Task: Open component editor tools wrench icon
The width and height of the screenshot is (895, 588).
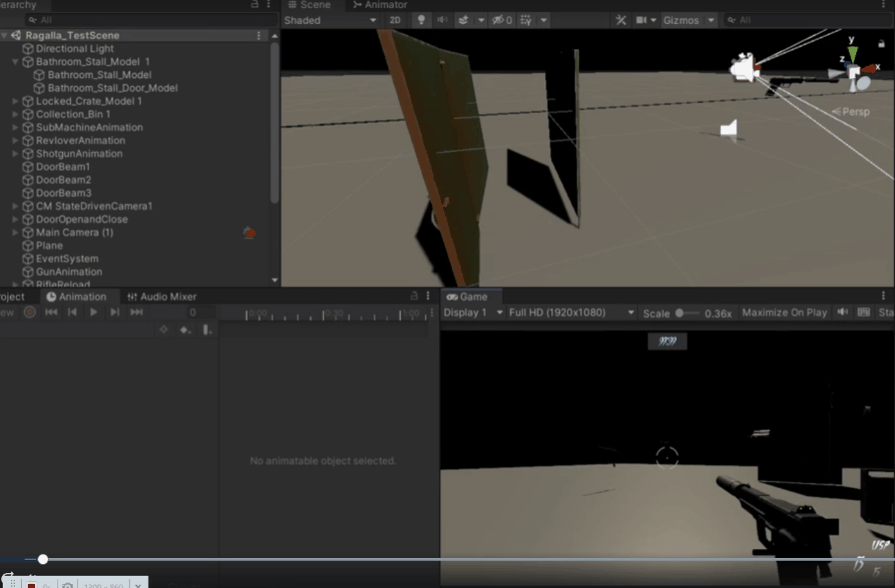Action: coord(621,20)
